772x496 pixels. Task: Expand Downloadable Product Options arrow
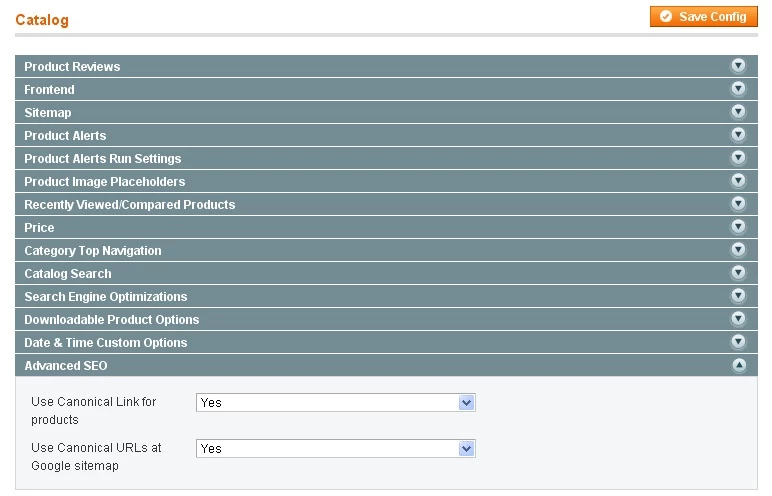[738, 319]
